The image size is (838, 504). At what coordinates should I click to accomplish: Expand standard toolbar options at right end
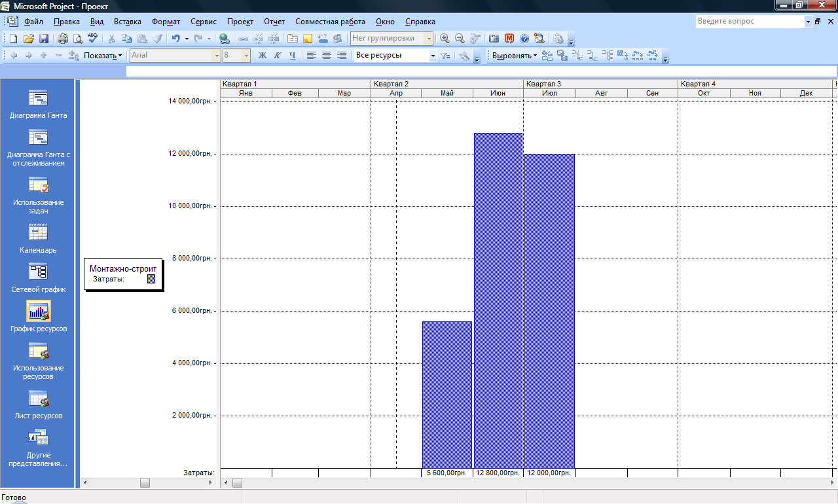[571, 39]
